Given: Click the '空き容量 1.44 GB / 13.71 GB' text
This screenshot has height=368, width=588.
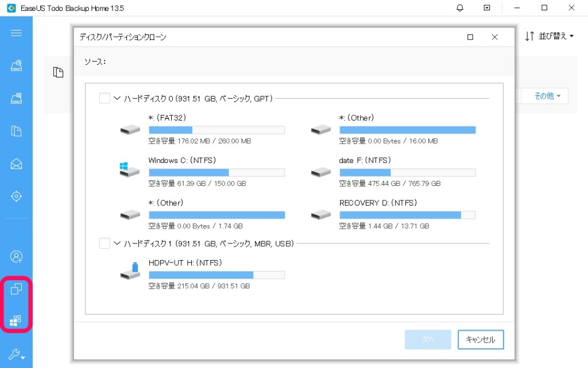Looking at the screenshot, I should click(x=384, y=226).
